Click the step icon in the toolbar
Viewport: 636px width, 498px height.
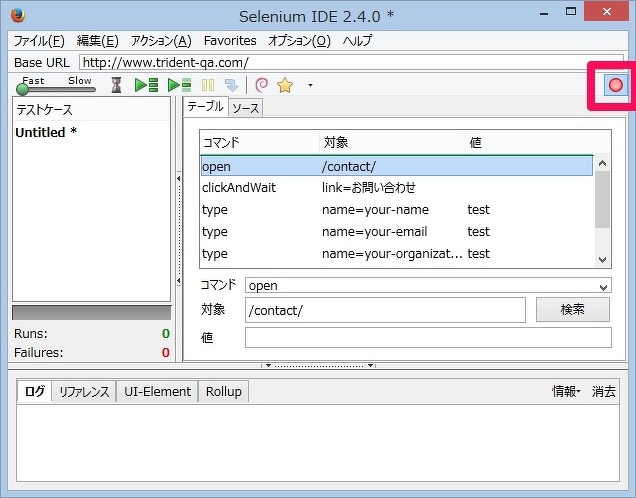point(231,86)
